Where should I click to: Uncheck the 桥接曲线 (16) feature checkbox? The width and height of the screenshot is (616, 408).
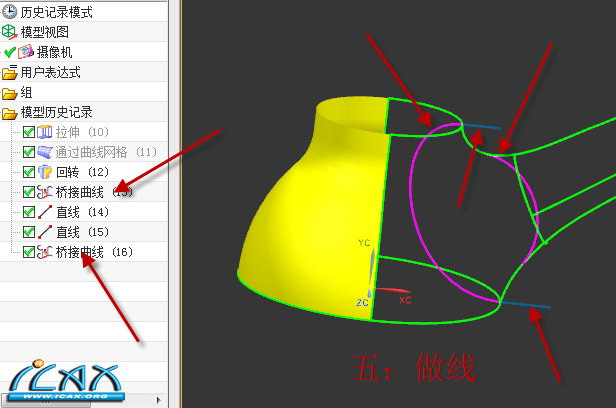tap(29, 252)
